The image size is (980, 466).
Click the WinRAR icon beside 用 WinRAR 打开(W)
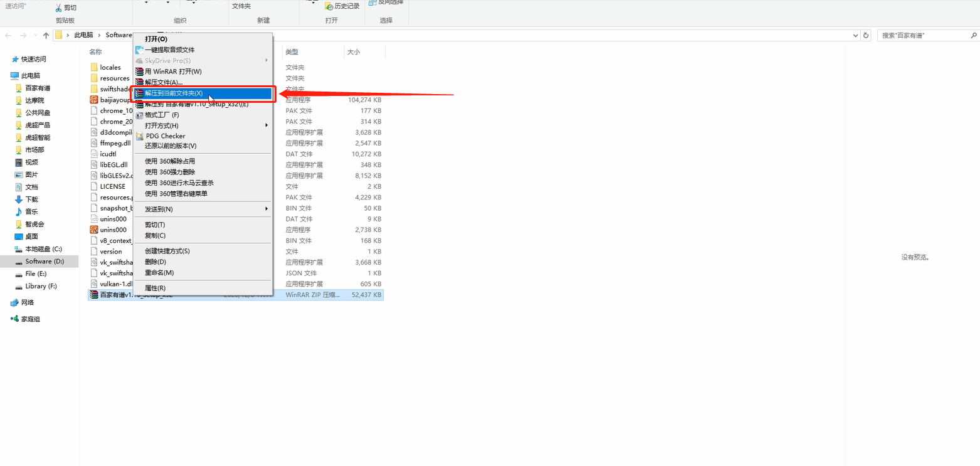coord(140,71)
